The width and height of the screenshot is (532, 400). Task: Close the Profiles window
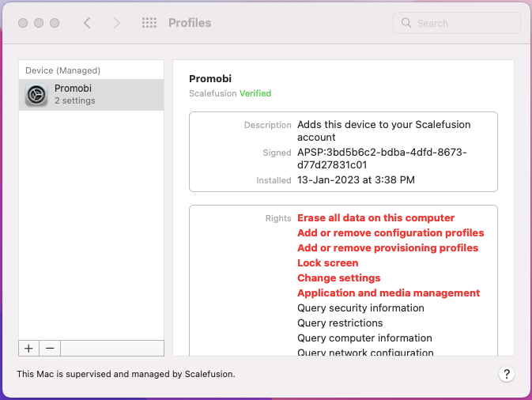23,23
